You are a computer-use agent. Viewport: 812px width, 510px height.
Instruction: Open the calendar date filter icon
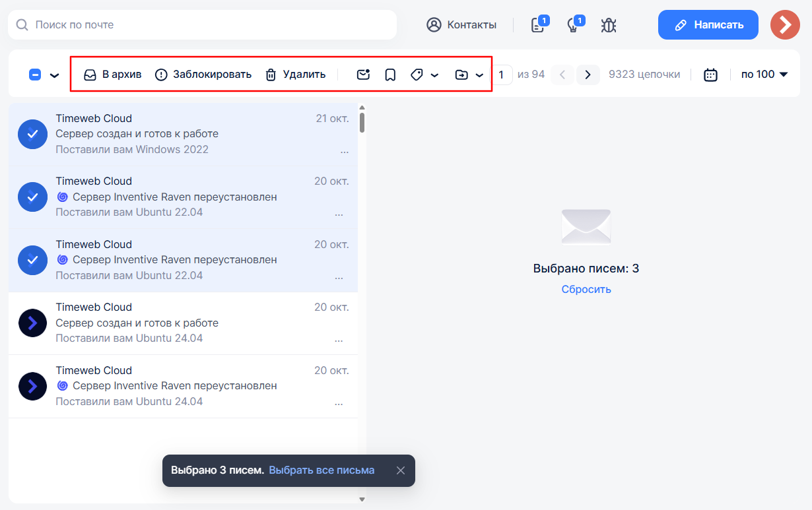710,75
